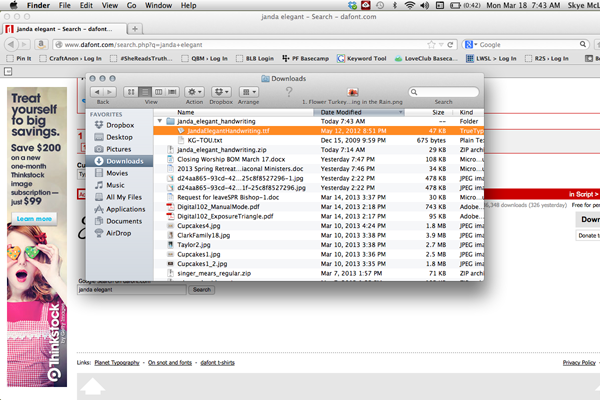Switch Finder to Cover Flow view
Viewport: 600px width, 400px height.
click(173, 92)
